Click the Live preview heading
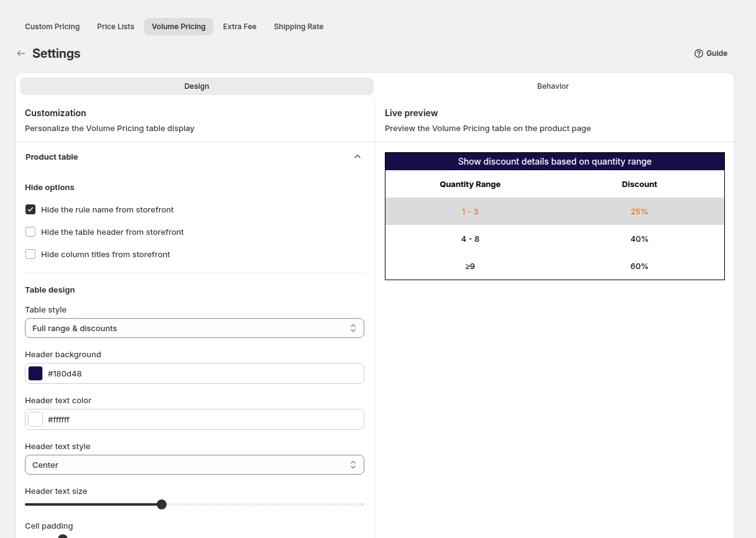Viewport: 756px width, 538px height. 412,113
